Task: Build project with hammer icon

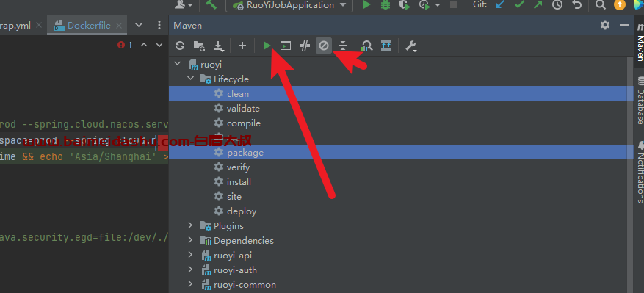Action: point(211,4)
